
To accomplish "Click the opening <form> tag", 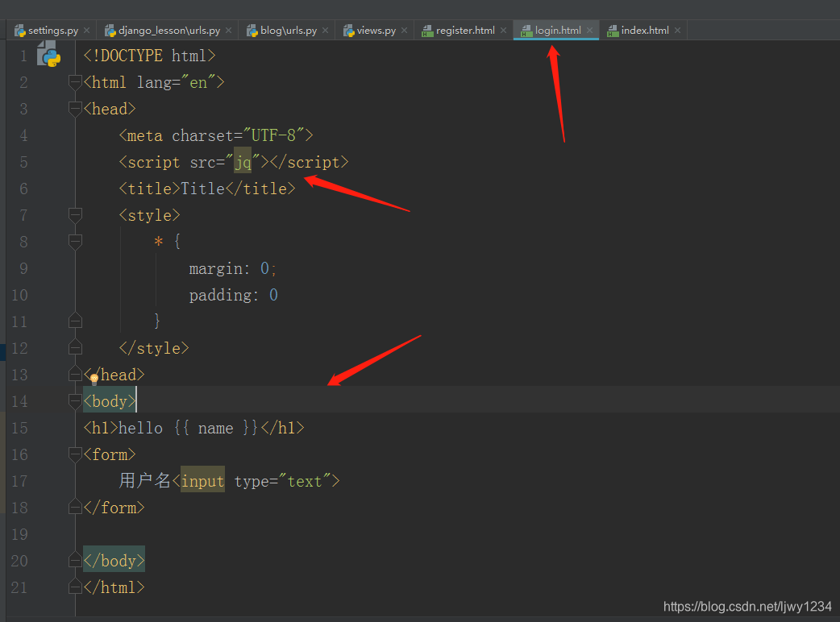I will [110, 454].
